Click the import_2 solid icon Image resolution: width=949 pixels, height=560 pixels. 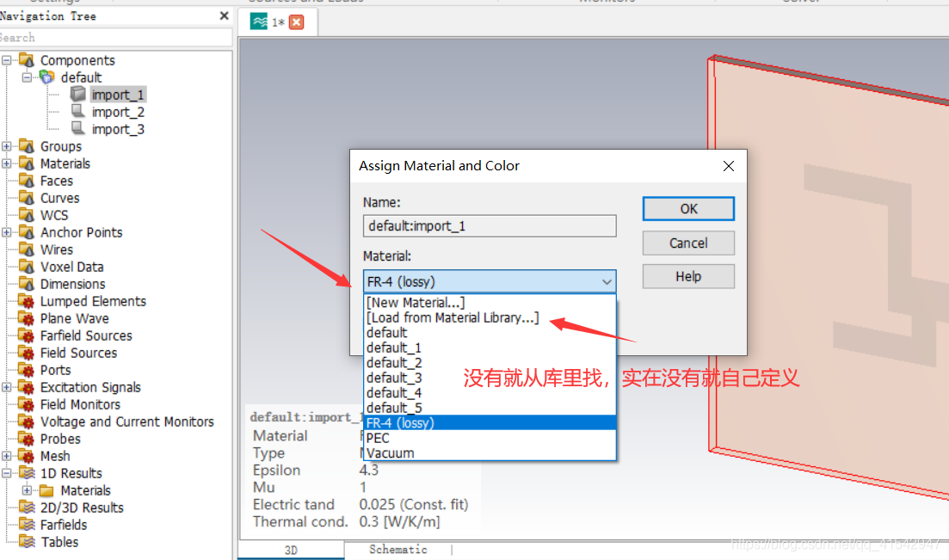(x=78, y=111)
